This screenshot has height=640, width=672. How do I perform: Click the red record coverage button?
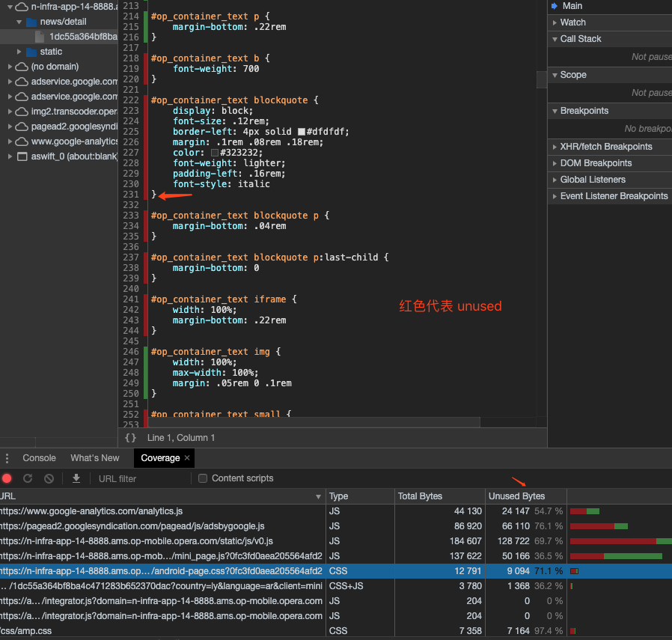(7, 478)
